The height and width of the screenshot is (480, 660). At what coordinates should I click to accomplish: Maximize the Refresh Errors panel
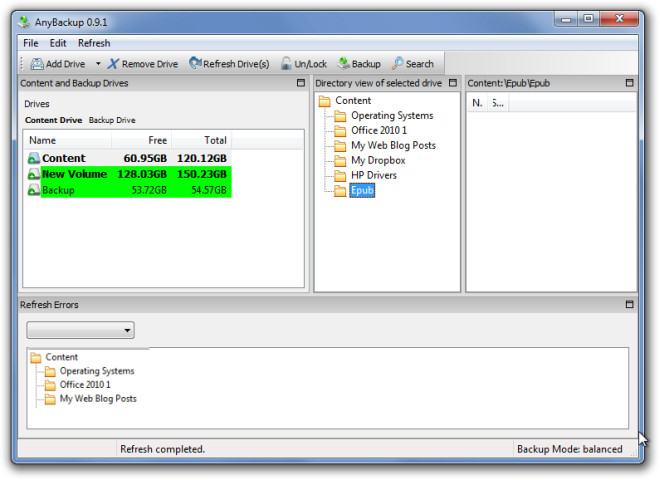tap(629, 304)
